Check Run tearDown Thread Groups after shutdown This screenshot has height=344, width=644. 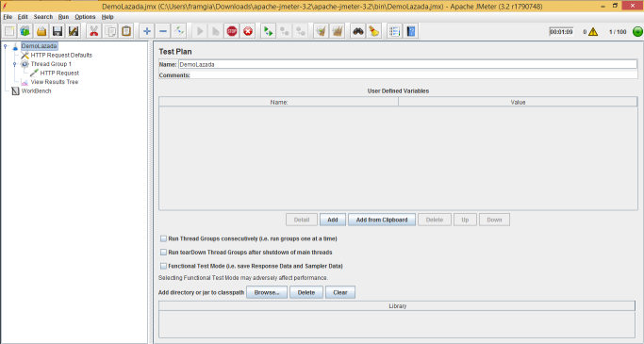pos(163,252)
